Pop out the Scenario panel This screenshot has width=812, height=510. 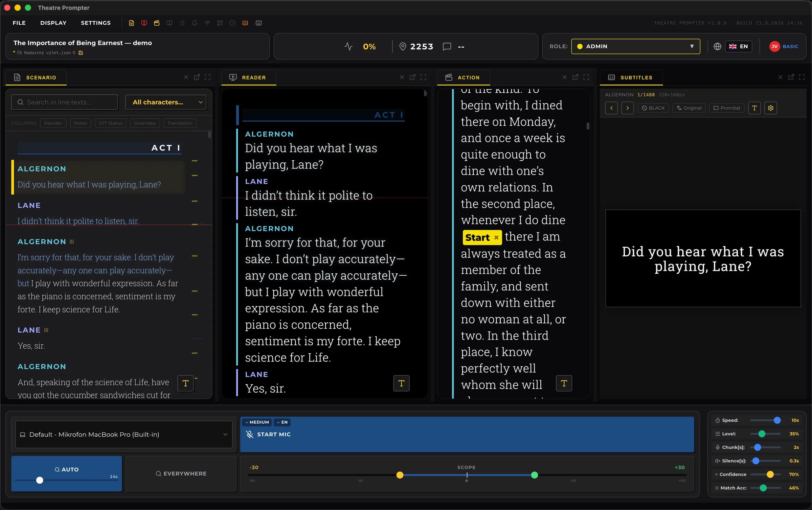tap(197, 77)
